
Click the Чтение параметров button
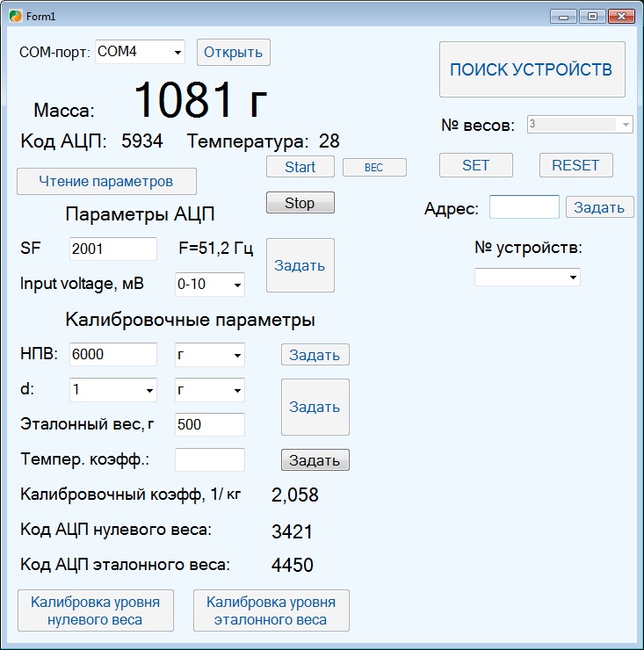tap(106, 181)
